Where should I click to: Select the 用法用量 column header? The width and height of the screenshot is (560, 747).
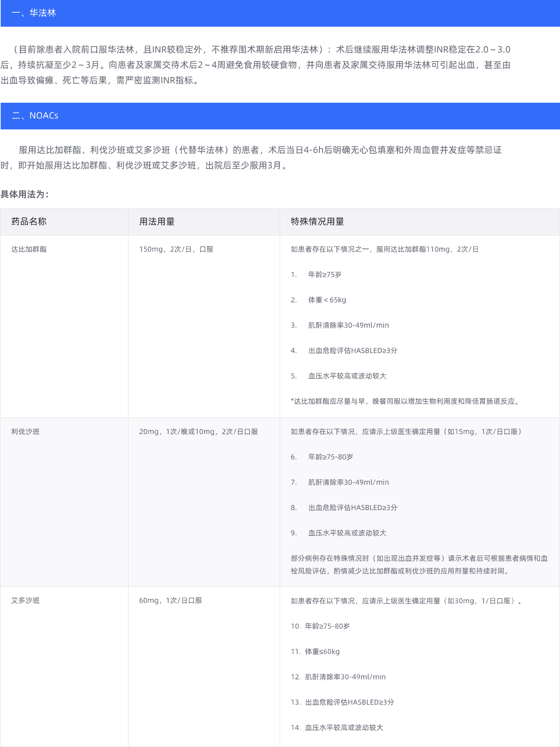pyautogui.click(x=157, y=222)
